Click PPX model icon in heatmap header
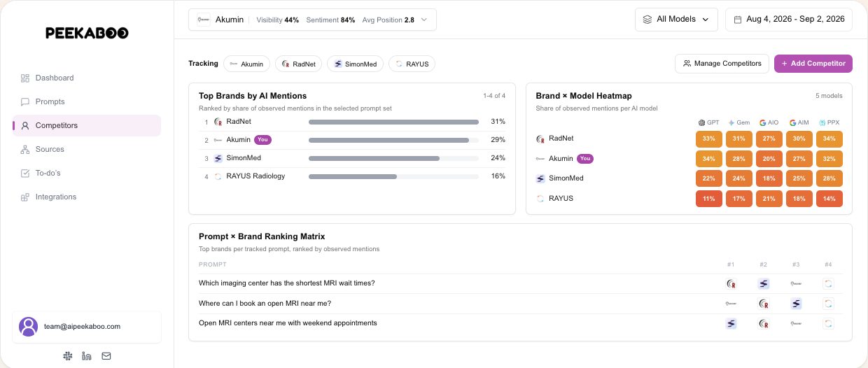 tap(822, 122)
